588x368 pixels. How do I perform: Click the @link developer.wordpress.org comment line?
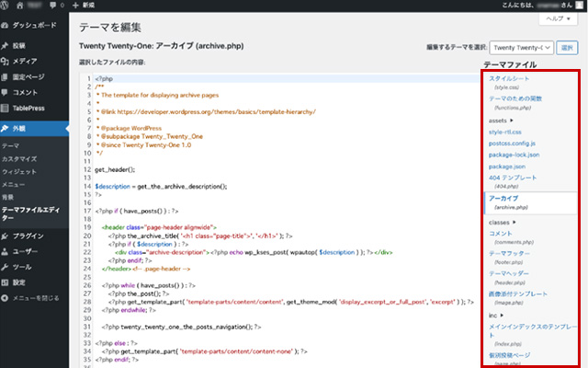[x=206, y=112]
